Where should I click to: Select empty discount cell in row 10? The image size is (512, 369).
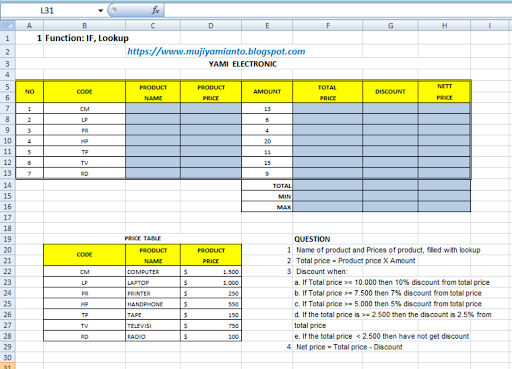390,141
